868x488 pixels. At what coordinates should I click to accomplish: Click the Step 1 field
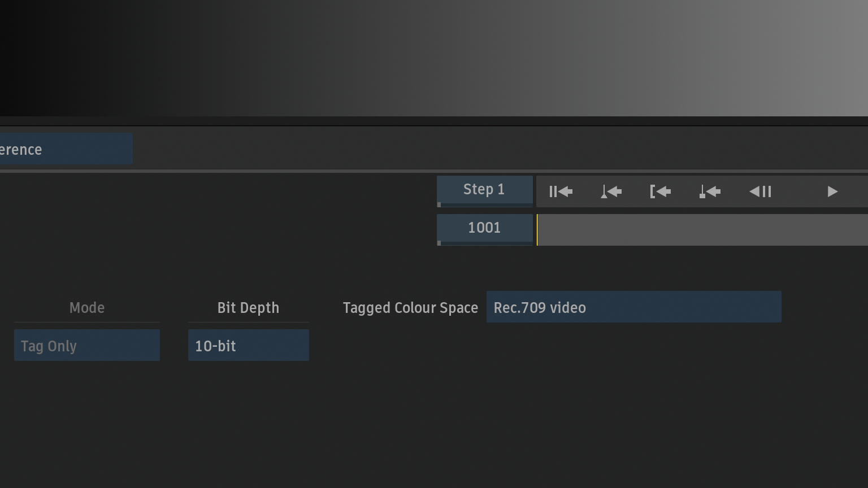coord(484,190)
